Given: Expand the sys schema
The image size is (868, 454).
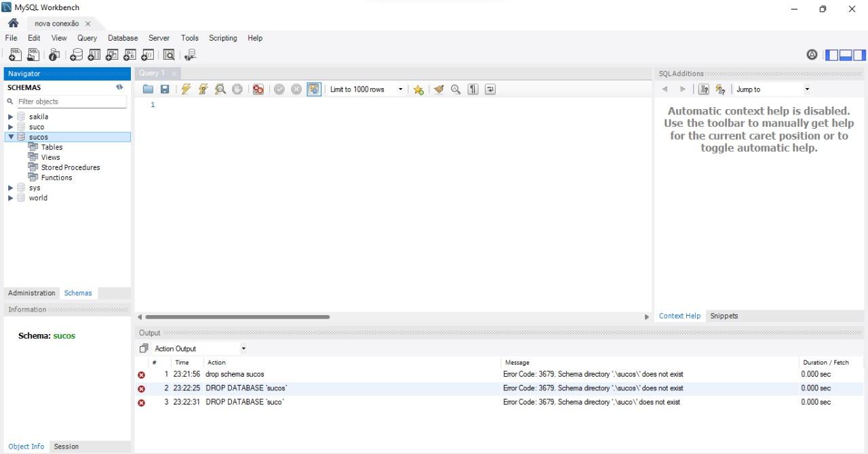Looking at the screenshot, I should (x=10, y=188).
